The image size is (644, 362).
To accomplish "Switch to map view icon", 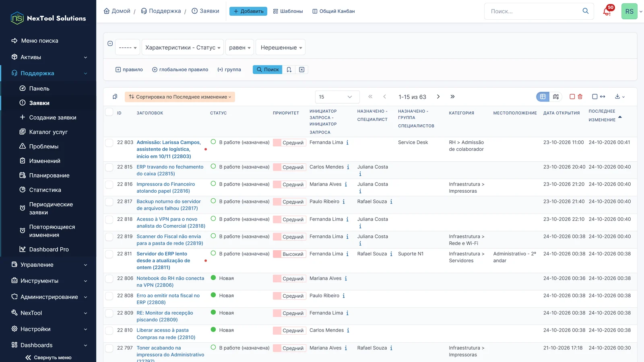I will (x=556, y=97).
